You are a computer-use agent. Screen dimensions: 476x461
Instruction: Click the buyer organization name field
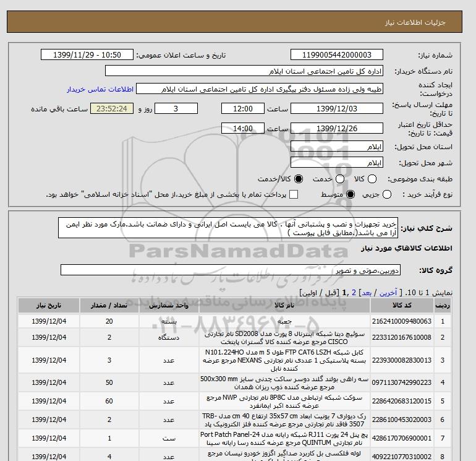tap(244, 71)
